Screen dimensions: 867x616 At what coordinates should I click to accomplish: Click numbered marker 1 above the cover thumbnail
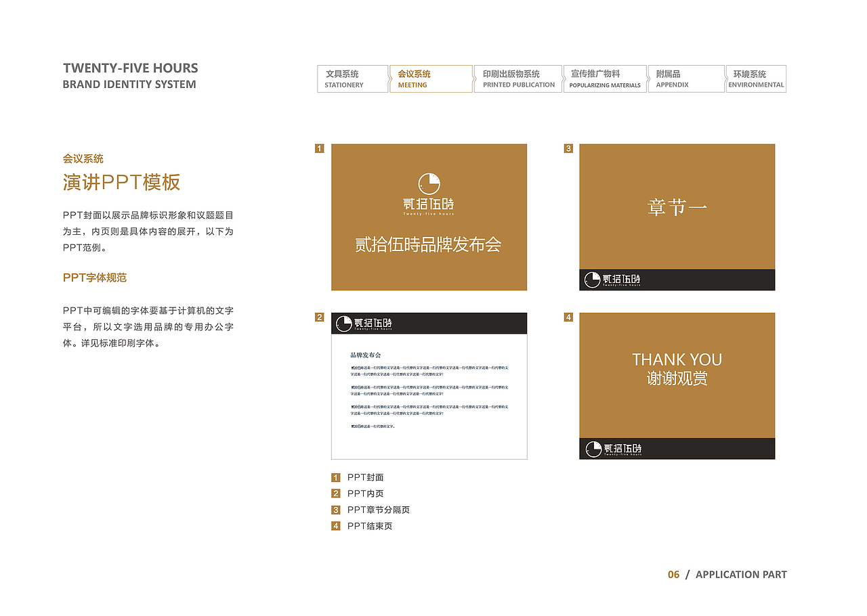318,148
